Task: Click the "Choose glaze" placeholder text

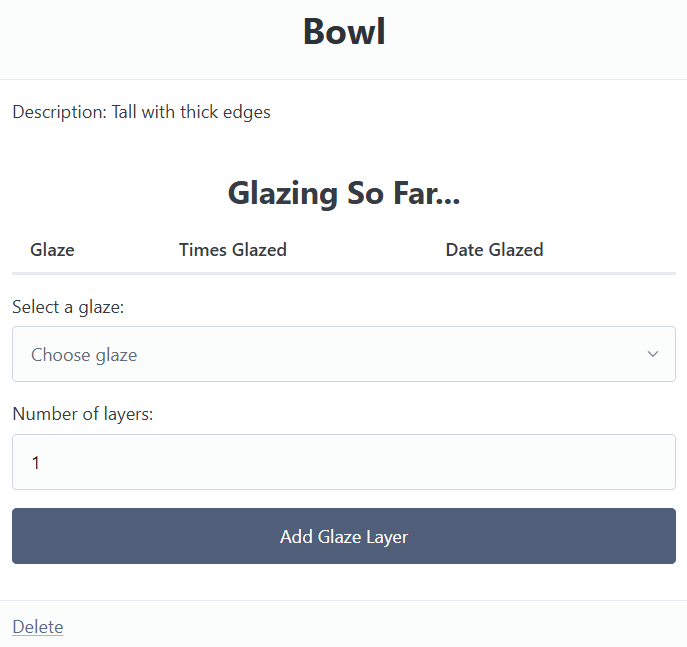Action: [84, 355]
